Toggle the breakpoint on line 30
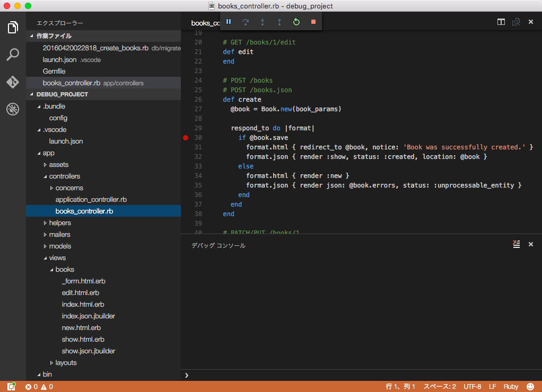This screenshot has width=542, height=392. (x=186, y=137)
